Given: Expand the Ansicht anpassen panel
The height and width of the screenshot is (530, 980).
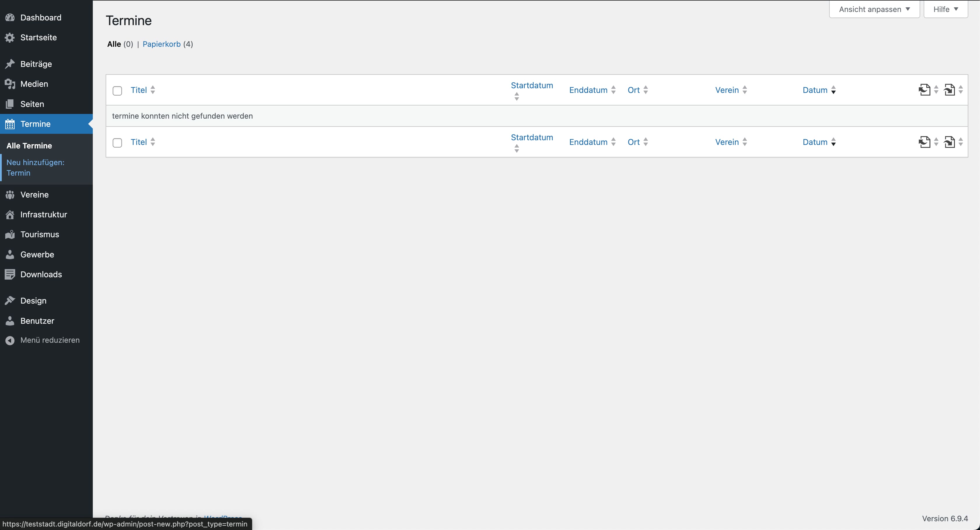Looking at the screenshot, I should click(x=874, y=9).
